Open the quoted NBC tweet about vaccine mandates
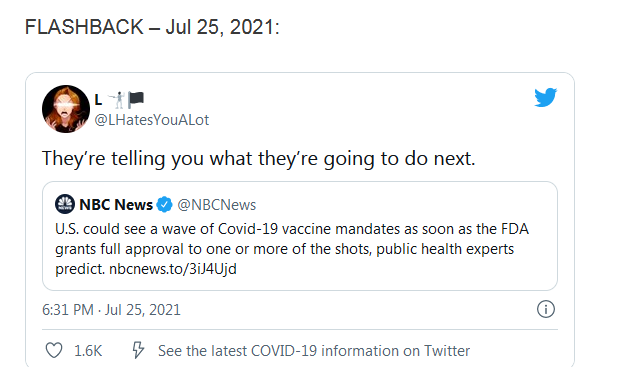The image size is (632, 367). pos(300,236)
